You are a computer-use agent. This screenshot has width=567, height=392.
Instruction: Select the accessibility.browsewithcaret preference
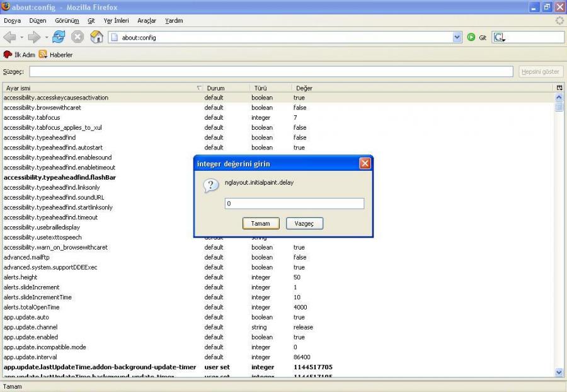(x=278, y=107)
